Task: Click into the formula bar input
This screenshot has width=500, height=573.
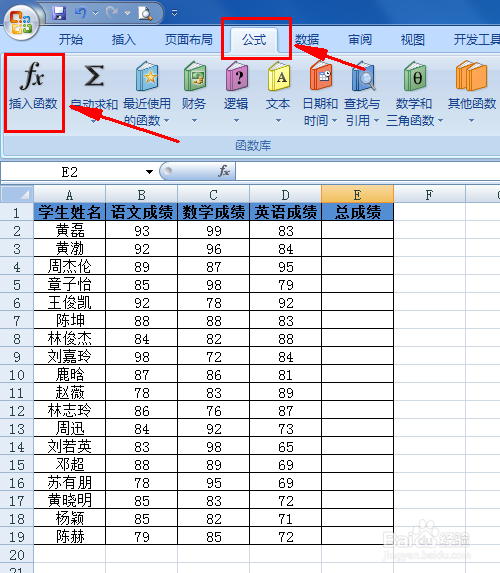Action: coord(368,171)
